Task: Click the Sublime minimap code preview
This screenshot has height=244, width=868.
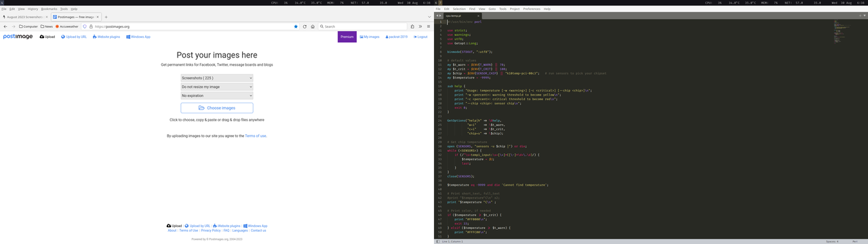Action: tap(842, 32)
